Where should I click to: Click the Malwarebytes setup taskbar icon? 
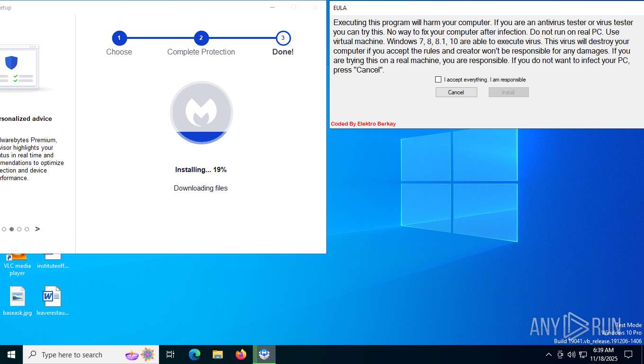(264, 355)
